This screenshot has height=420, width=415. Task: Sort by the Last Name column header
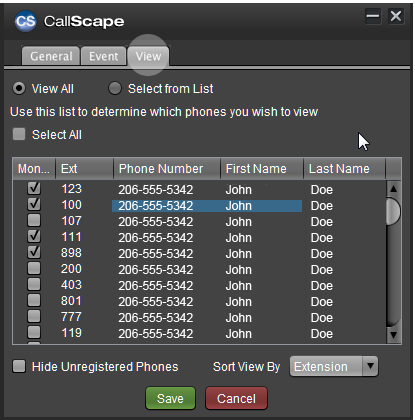click(x=345, y=169)
